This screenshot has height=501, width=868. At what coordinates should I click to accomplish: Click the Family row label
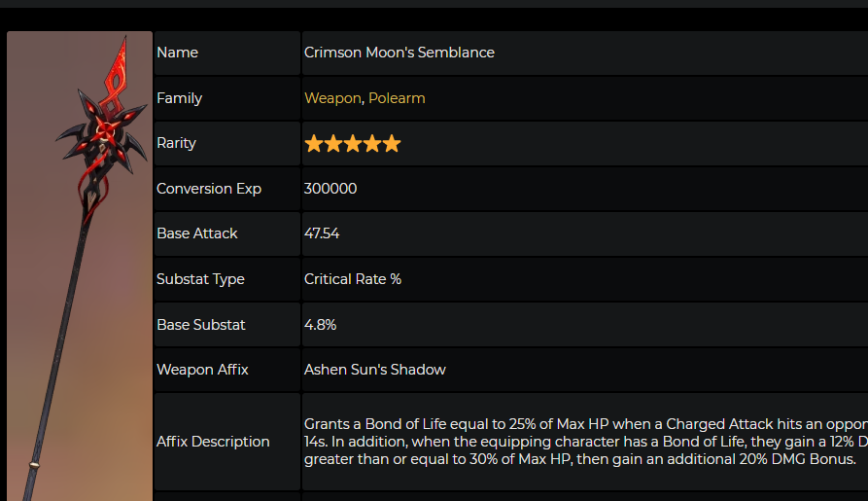[179, 98]
